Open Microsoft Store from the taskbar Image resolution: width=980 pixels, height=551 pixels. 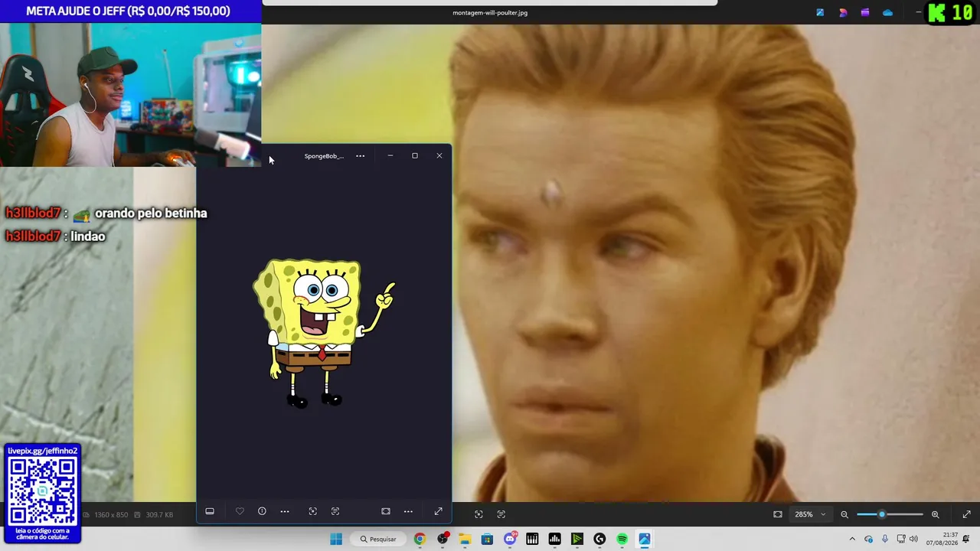click(x=487, y=539)
